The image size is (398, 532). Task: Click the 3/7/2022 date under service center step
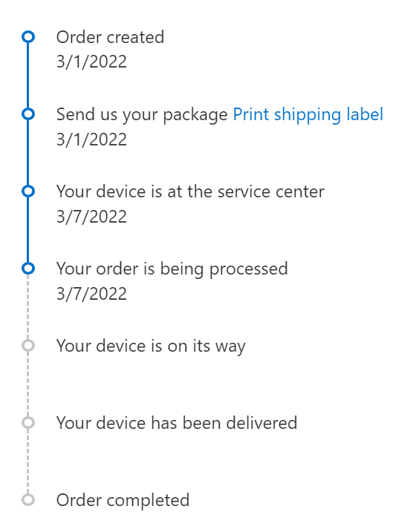click(91, 217)
